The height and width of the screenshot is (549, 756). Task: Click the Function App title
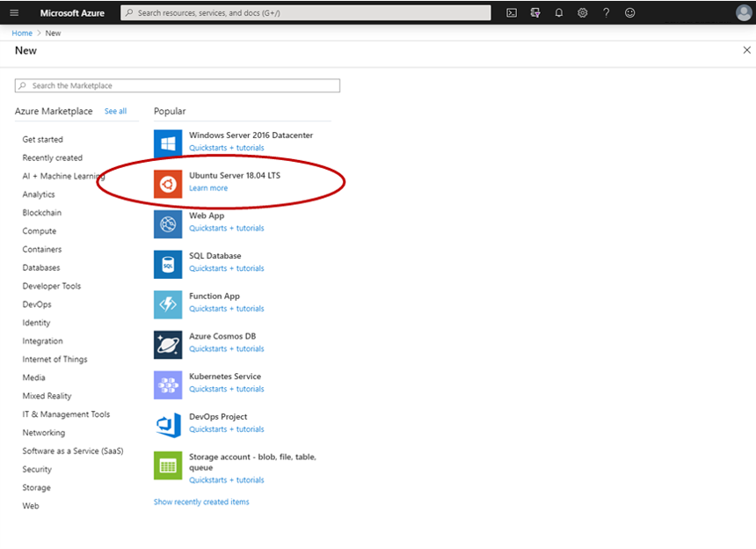(x=214, y=296)
